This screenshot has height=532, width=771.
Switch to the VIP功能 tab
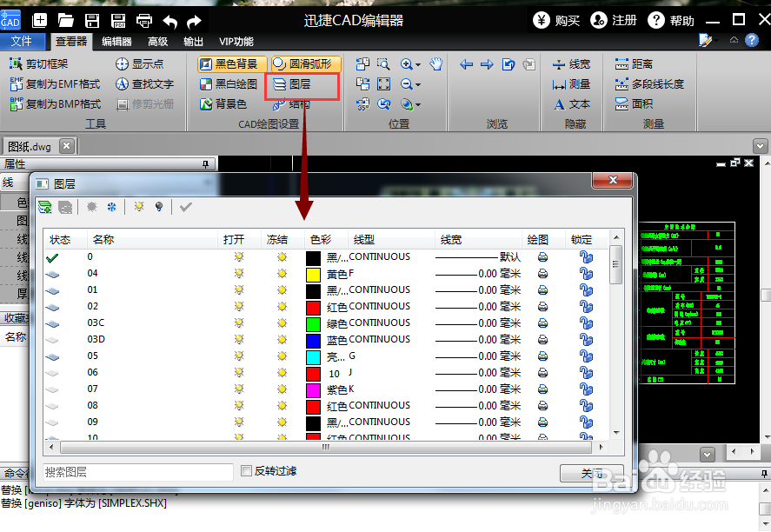coord(236,42)
